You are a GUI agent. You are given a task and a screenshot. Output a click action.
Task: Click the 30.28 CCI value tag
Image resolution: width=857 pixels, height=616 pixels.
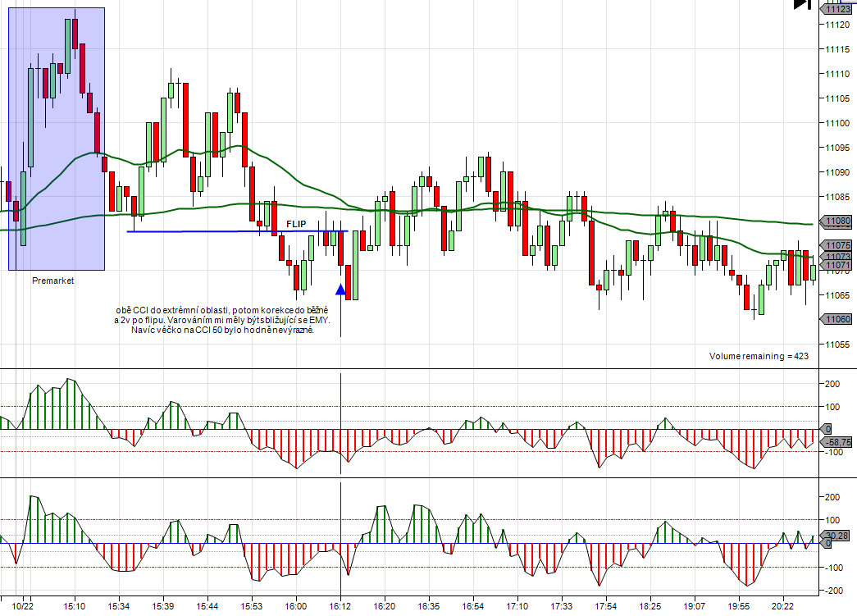click(x=837, y=535)
